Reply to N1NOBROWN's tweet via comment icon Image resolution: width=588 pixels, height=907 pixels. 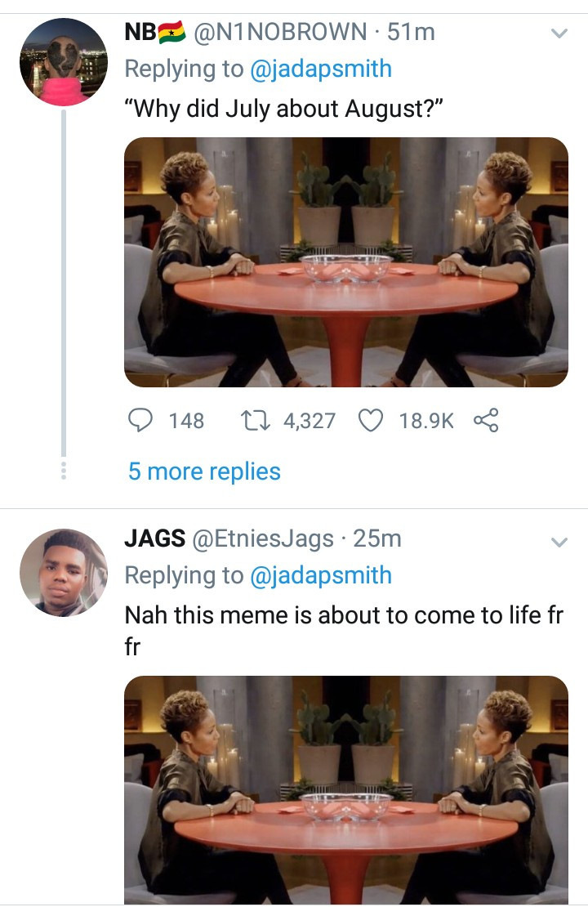[141, 421]
